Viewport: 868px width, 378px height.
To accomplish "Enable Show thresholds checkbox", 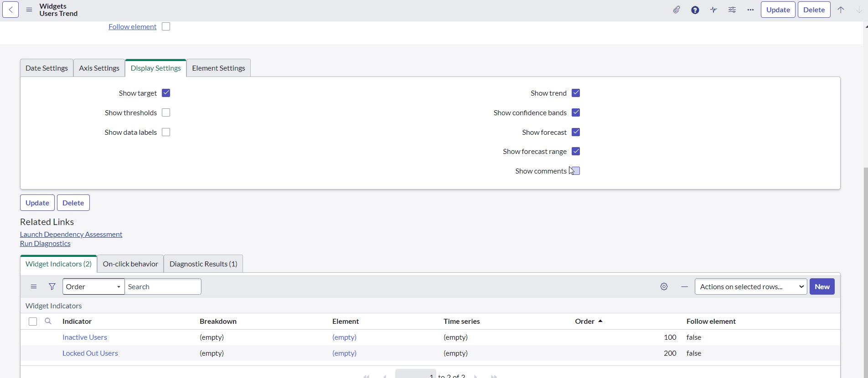I will (x=166, y=112).
